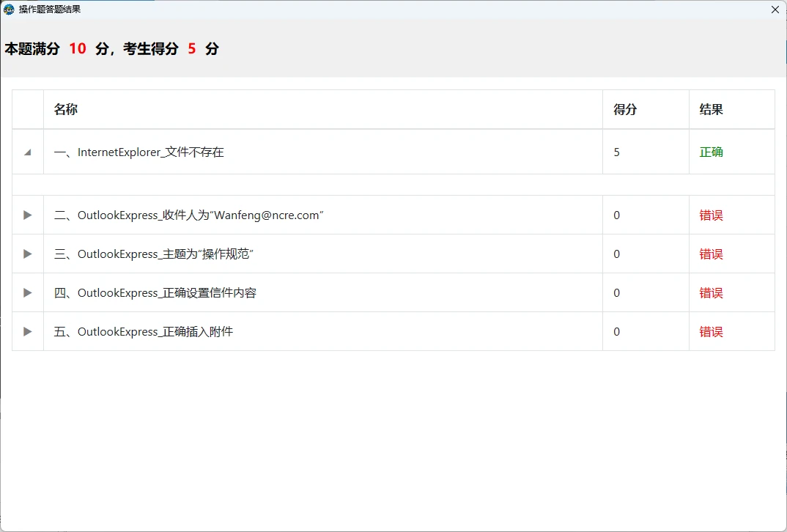Select the 二、OutlookExpress 收件人 item text
The image size is (787, 532).
coord(189,215)
